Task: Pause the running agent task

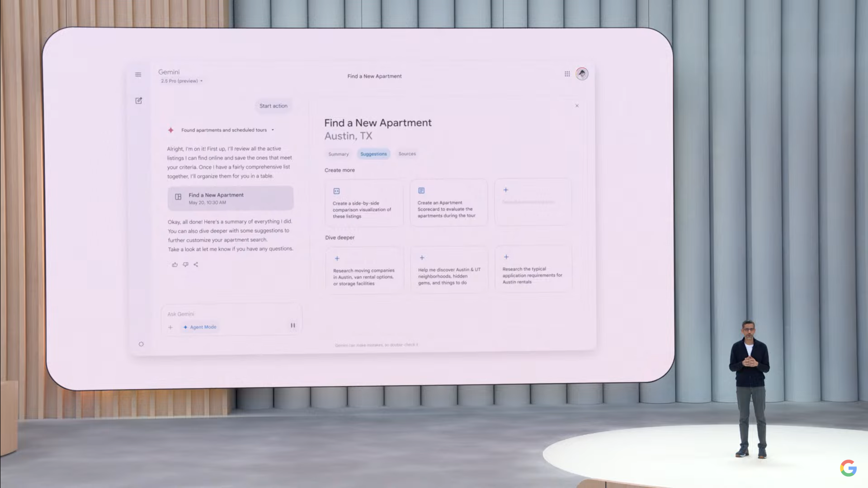Action: (292, 325)
